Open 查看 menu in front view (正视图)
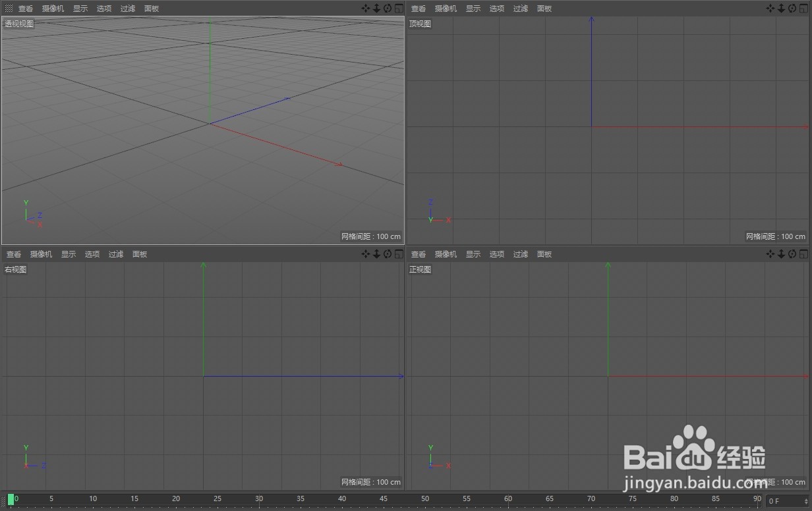Image resolution: width=812 pixels, height=511 pixels. [x=419, y=254]
